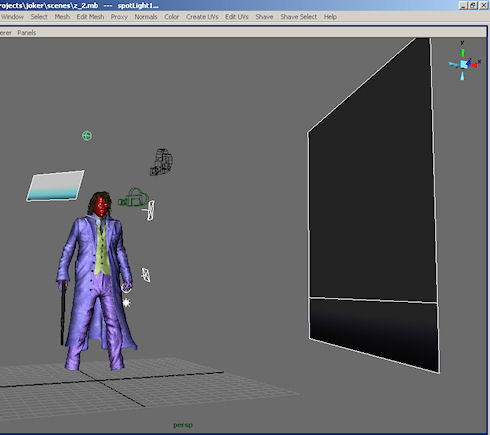Screen dimensions: 490x435
Task: Click the view axis cube gizmo
Action: (x=464, y=64)
